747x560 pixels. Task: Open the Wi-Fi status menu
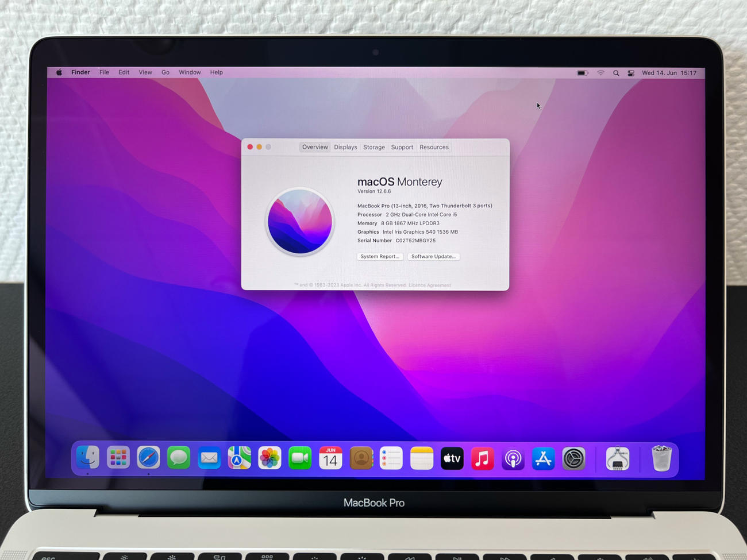click(x=600, y=73)
